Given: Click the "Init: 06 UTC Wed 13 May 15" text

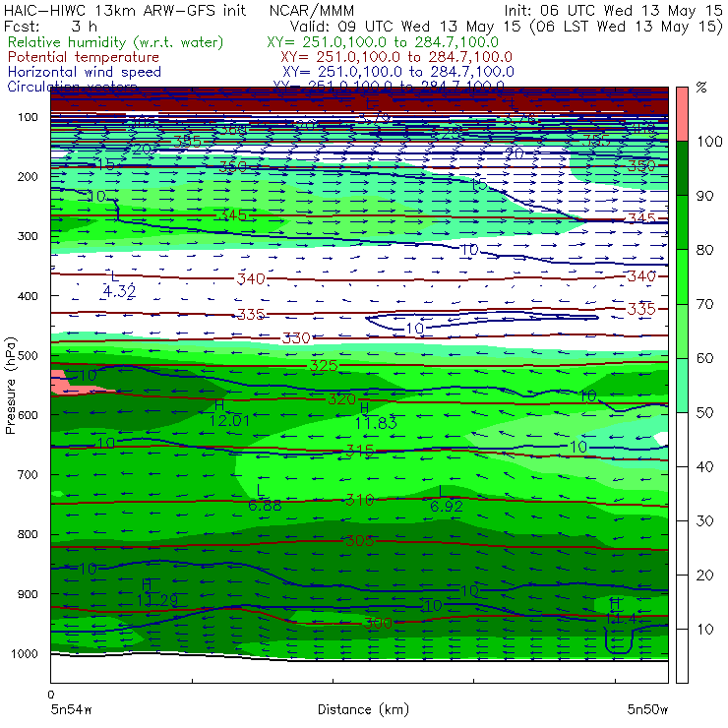Looking at the screenshot, I should (x=613, y=10).
